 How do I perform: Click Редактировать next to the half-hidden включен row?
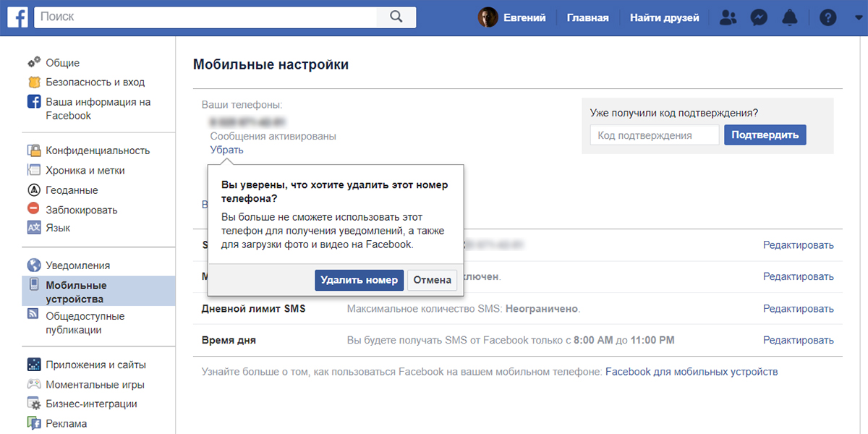[799, 276]
